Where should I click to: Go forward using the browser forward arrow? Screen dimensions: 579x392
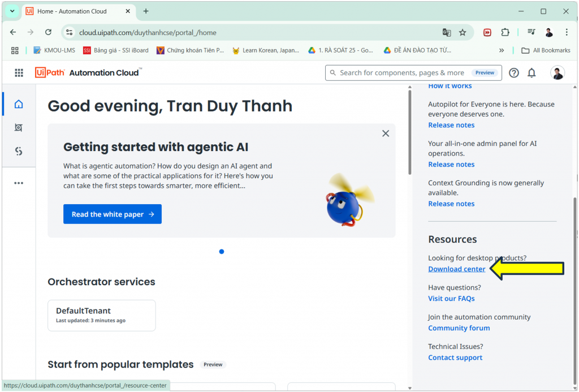pyautogui.click(x=31, y=32)
